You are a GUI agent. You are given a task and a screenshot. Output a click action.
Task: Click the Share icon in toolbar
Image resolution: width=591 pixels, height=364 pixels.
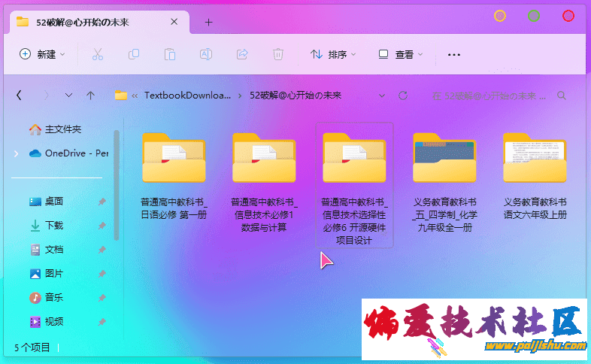pos(242,54)
